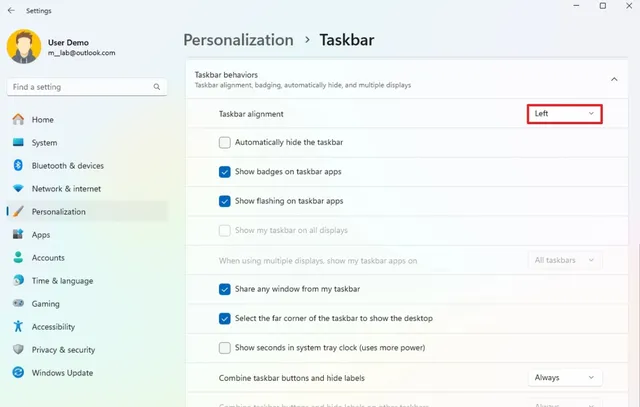640x407 pixels.
Task: Click Personalization breadcrumb link
Action: click(x=238, y=40)
